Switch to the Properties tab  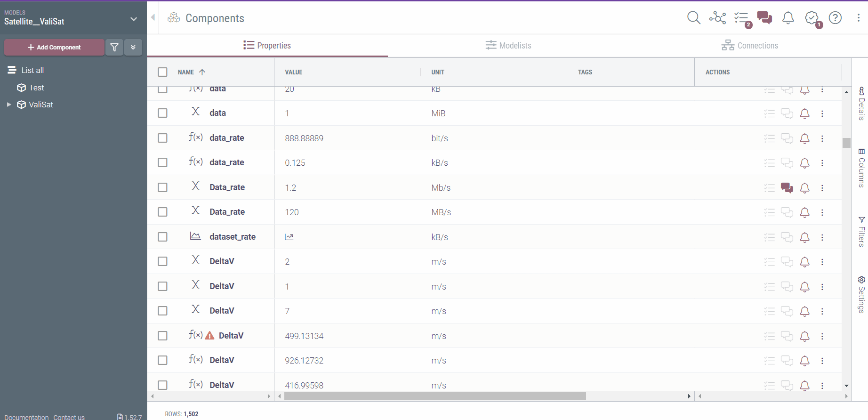pyautogui.click(x=267, y=45)
